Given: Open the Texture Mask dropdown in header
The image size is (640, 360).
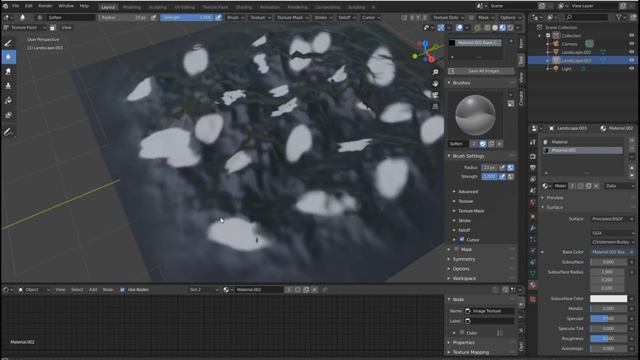Looking at the screenshot, I should 293,18.
